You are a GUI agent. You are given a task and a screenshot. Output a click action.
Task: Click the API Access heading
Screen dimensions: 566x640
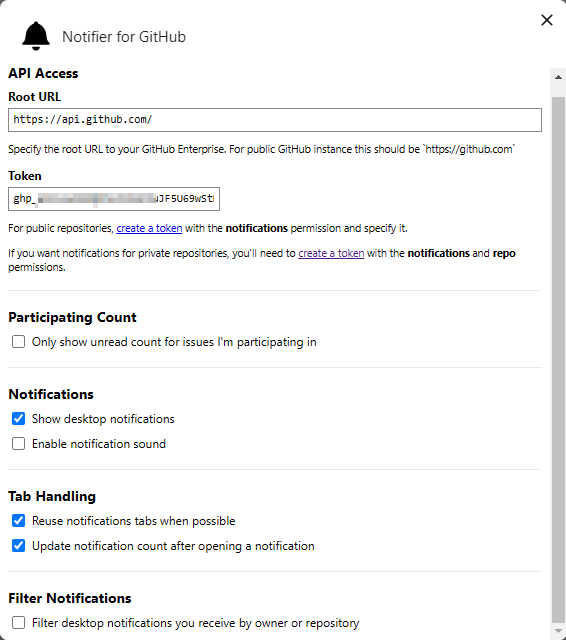[x=43, y=73]
